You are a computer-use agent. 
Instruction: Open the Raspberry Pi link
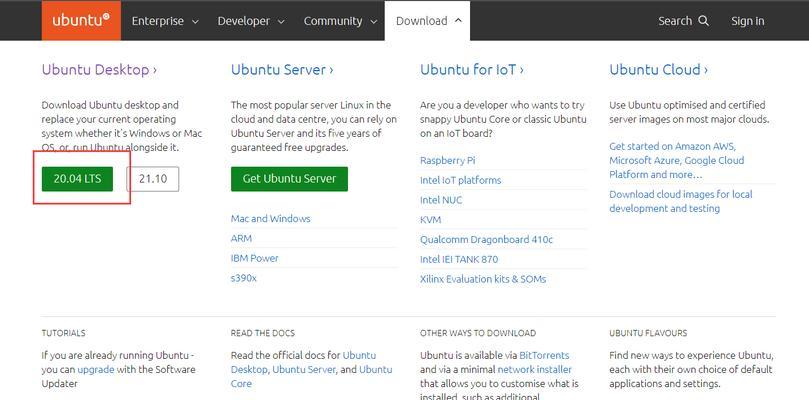[x=447, y=161]
